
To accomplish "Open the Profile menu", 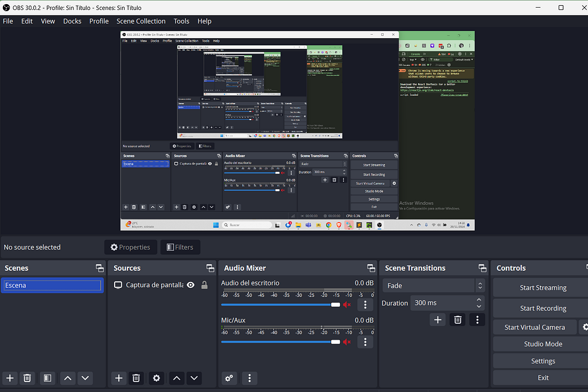I will (x=99, y=21).
